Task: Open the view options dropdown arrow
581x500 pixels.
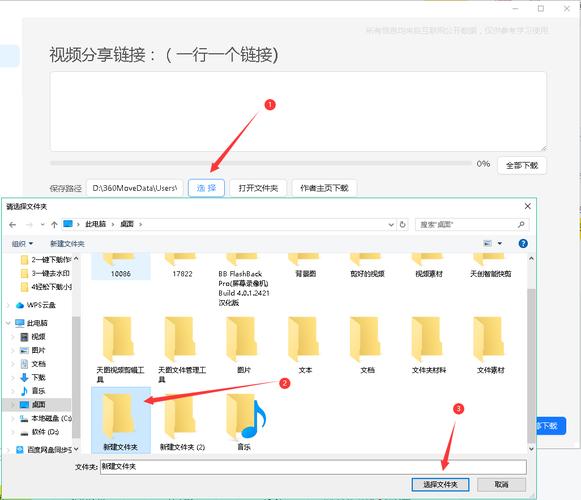Action: click(x=500, y=244)
